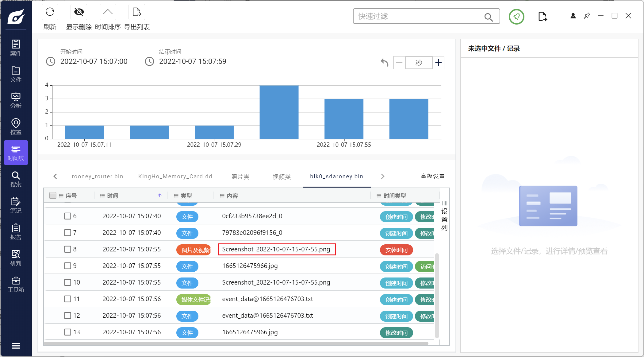Click 图片及视频 type tag in row 8
Screen dimensions: 644x357
[194, 250]
